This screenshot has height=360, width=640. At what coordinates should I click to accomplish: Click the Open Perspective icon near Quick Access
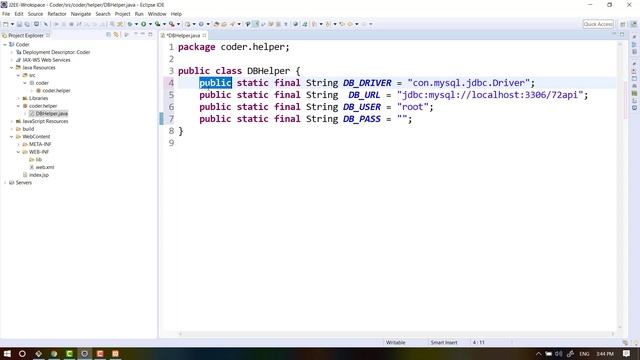622,24
